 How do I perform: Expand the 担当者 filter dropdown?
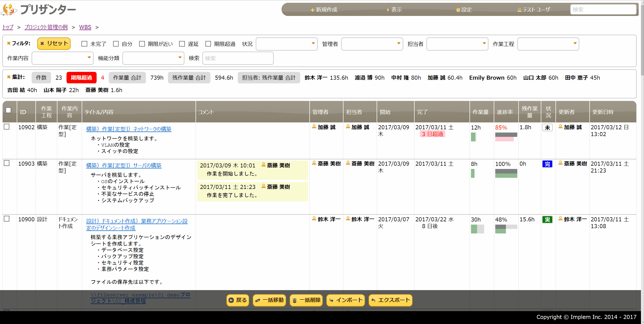click(457, 44)
